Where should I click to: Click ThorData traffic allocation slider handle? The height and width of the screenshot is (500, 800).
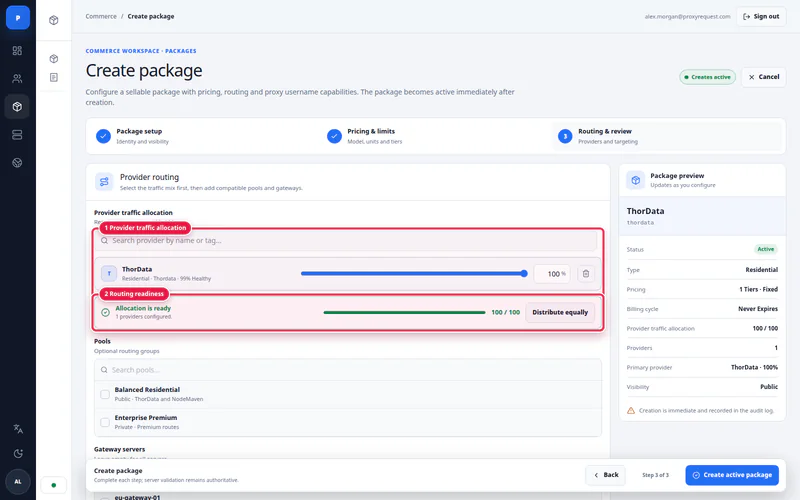tap(524, 273)
